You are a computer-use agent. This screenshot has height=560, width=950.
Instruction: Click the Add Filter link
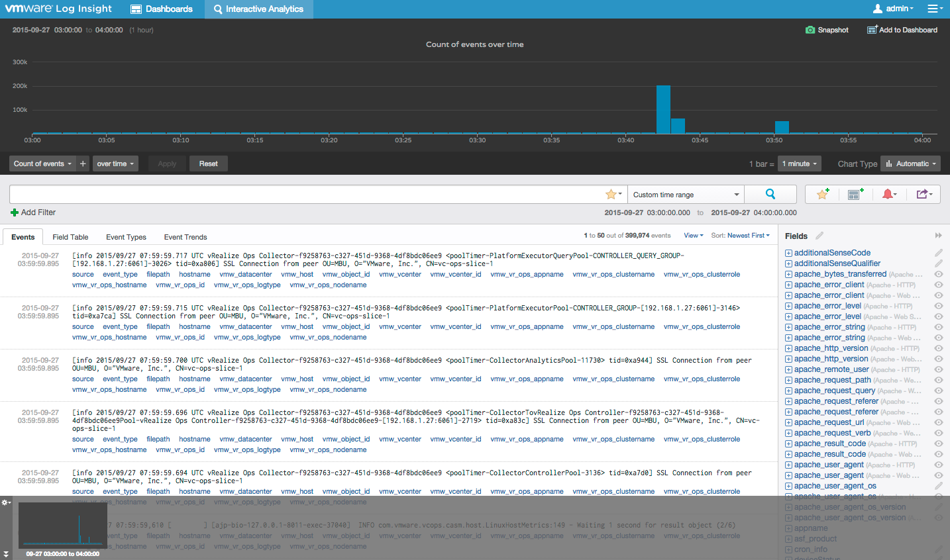[33, 212]
